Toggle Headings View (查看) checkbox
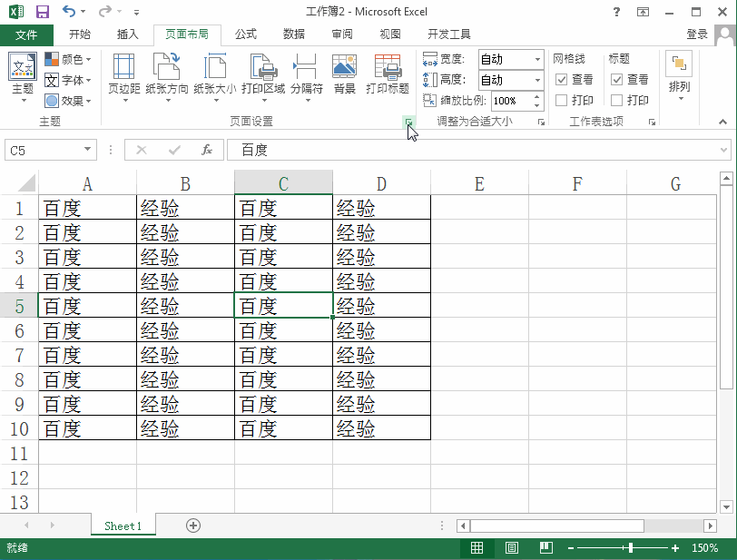 (x=616, y=80)
